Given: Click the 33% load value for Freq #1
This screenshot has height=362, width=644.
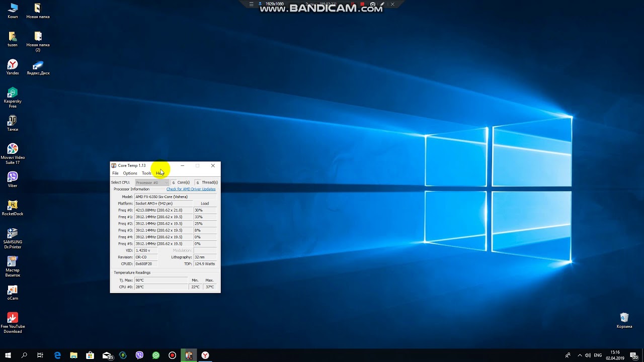Looking at the screenshot, I should tap(205, 217).
